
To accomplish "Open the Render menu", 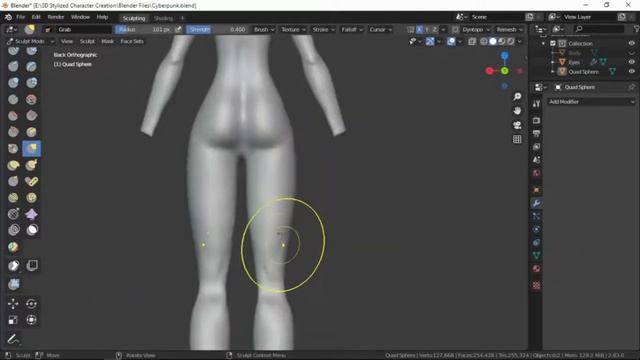I will click(x=56, y=17).
